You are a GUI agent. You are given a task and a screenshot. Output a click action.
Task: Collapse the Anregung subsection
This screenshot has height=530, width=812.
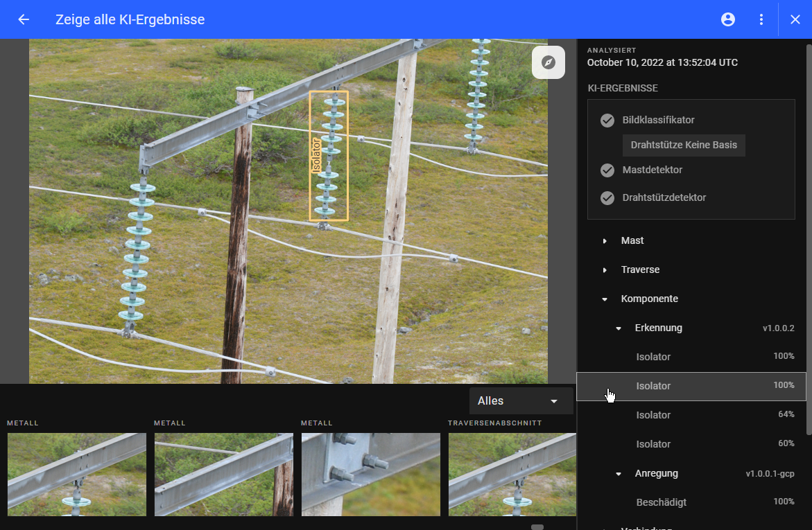point(619,474)
